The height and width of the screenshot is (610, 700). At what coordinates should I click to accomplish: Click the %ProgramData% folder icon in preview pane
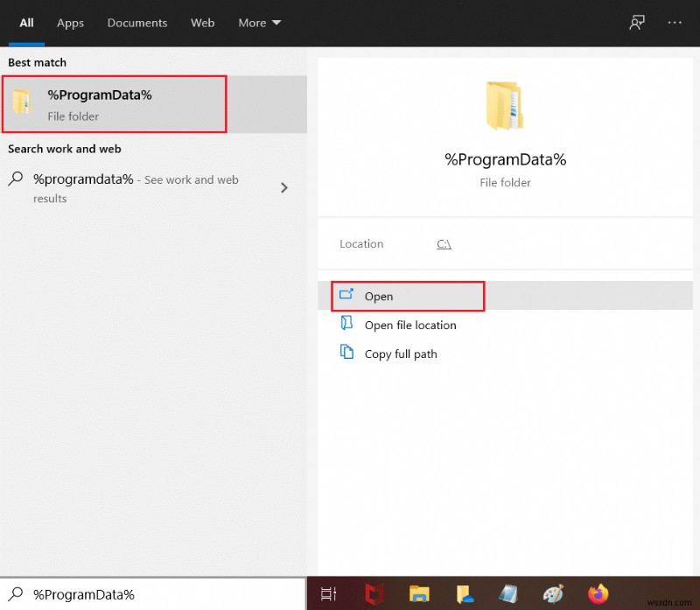pyautogui.click(x=505, y=105)
